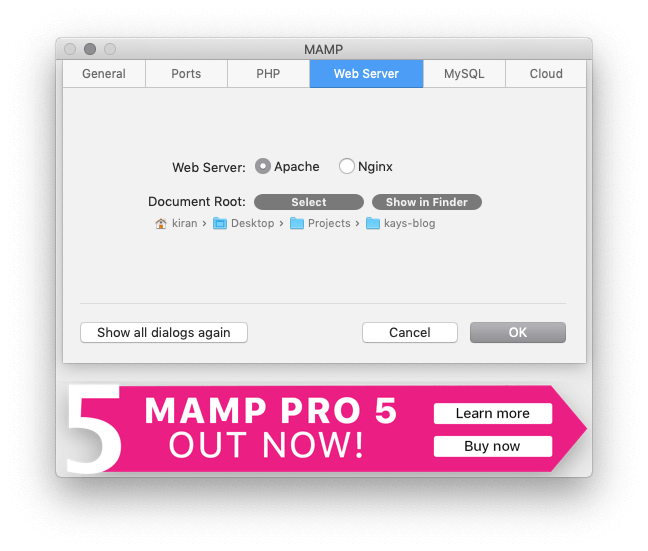Screen dimensions: 648x551
Task: Click the Desktop folder icon in path
Action: click(220, 223)
